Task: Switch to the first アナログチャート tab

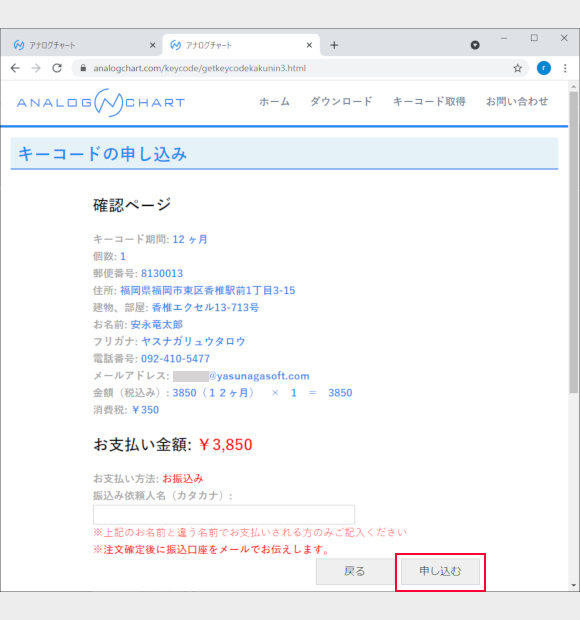Action: [81, 45]
